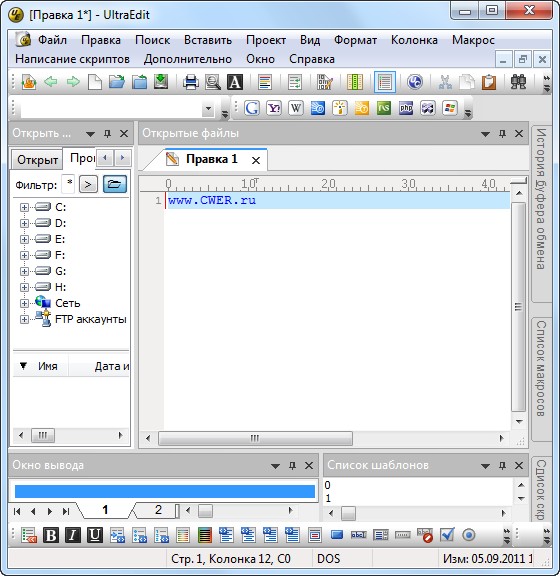Click the Font 'A' toolbar icon

[235, 82]
